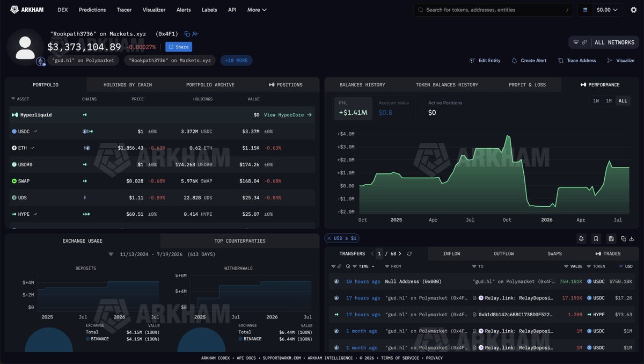Click the wallet icon in top bar
This screenshot has height=364, width=644.
tap(585, 10)
